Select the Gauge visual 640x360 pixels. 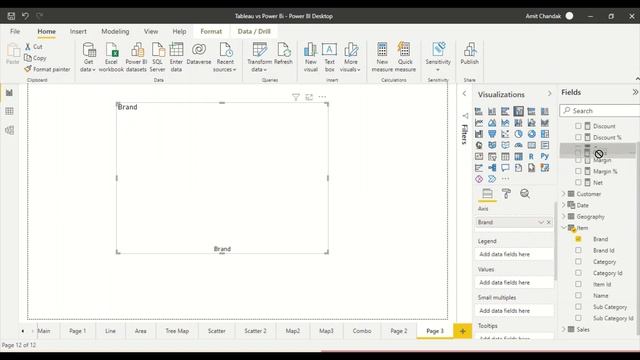click(518, 145)
